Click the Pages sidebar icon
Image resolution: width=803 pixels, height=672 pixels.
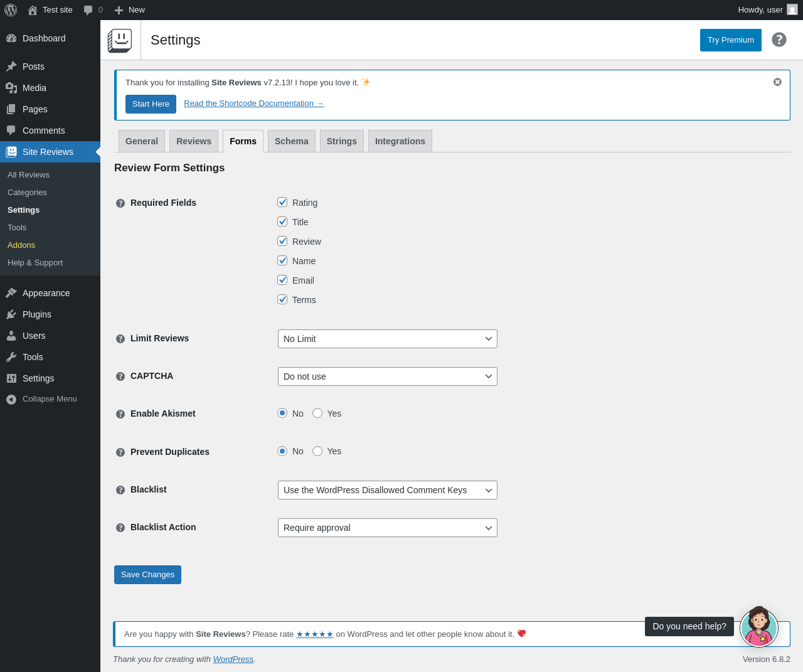point(11,109)
